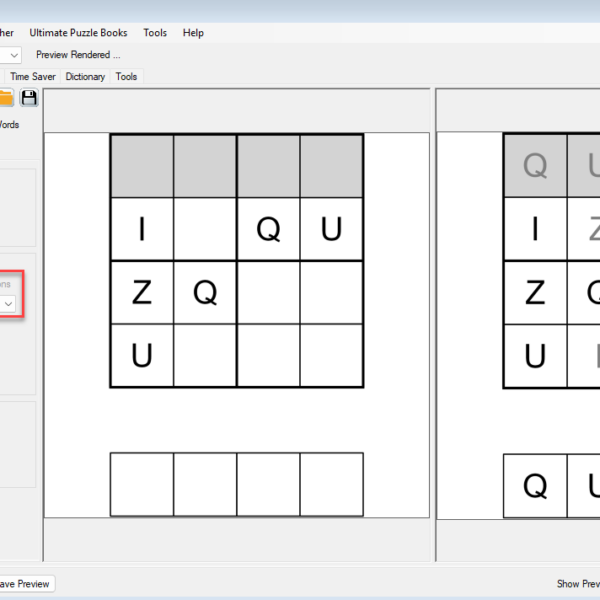600x600 pixels.
Task: Click the I cell in the left puzzle grid
Action: coord(142,229)
